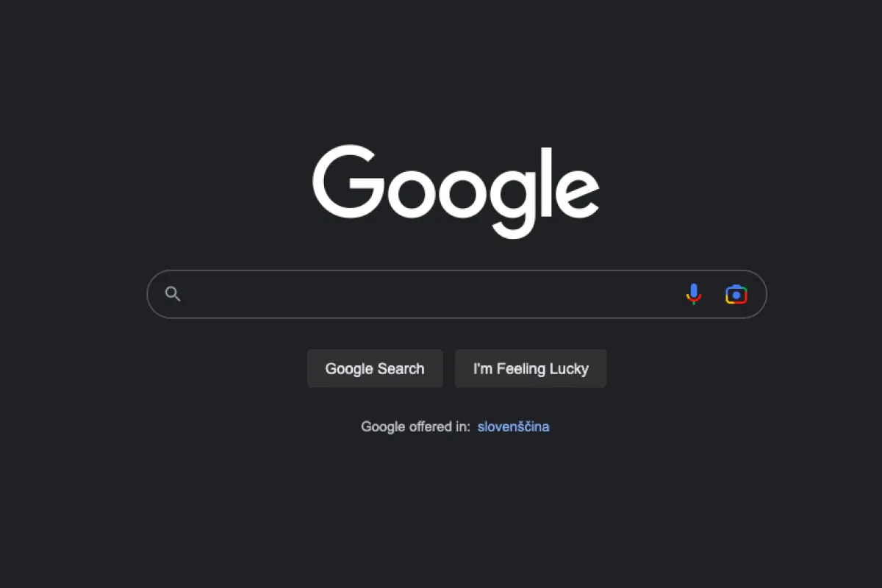882x588 pixels.
Task: Click the first letter o in Google logo
Action: [x=409, y=193]
